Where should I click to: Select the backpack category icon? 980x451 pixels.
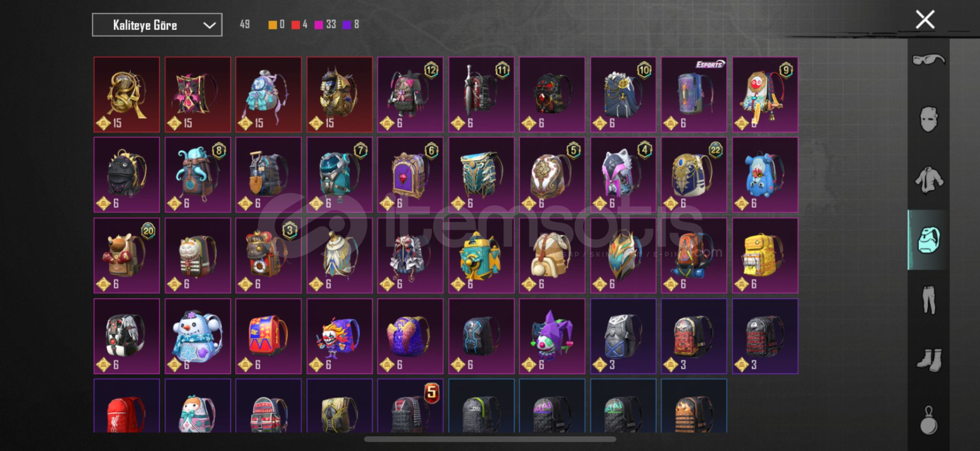[928, 240]
